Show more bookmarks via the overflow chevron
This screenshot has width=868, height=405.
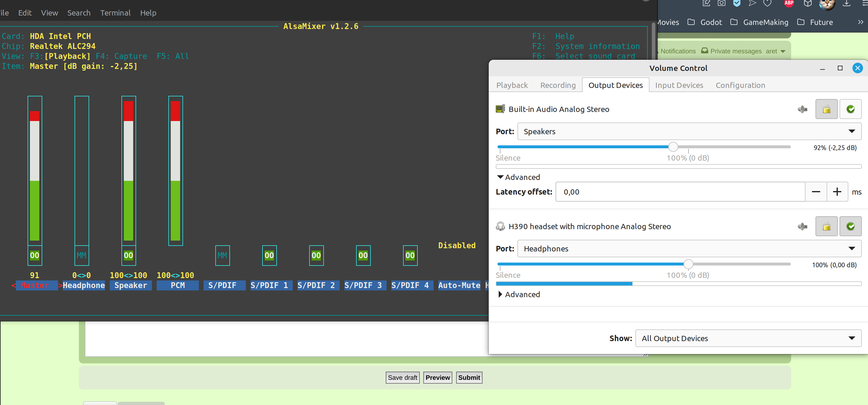click(x=860, y=22)
